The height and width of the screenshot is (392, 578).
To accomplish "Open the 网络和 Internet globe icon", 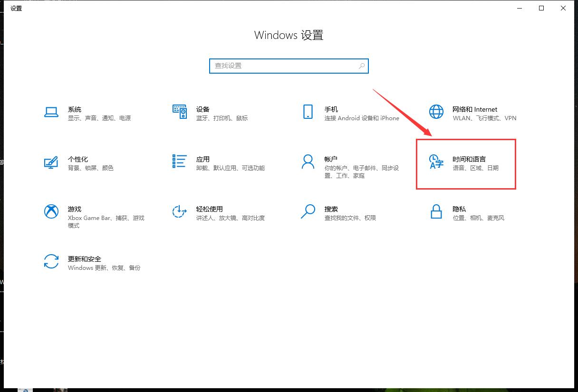I will click(436, 112).
